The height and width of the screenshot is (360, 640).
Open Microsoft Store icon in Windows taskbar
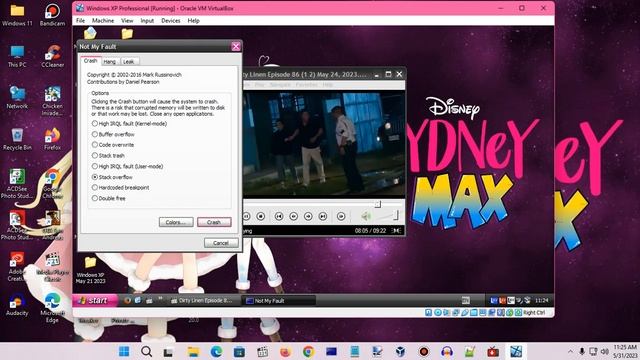(239, 351)
